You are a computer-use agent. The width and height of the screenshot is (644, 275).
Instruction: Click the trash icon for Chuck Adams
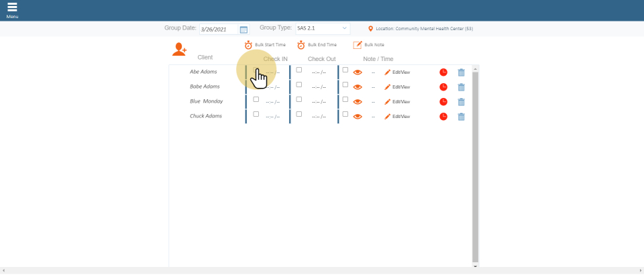461,116
